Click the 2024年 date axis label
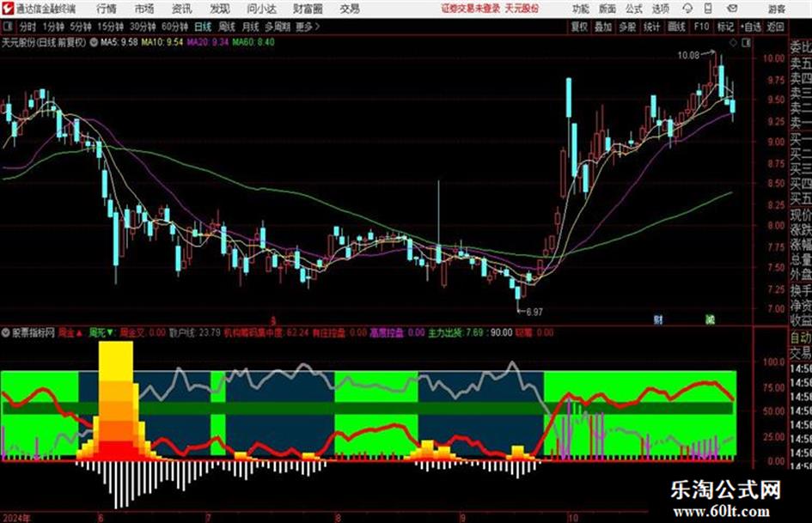Image resolution: width=812 pixels, height=523 pixels. (x=16, y=518)
